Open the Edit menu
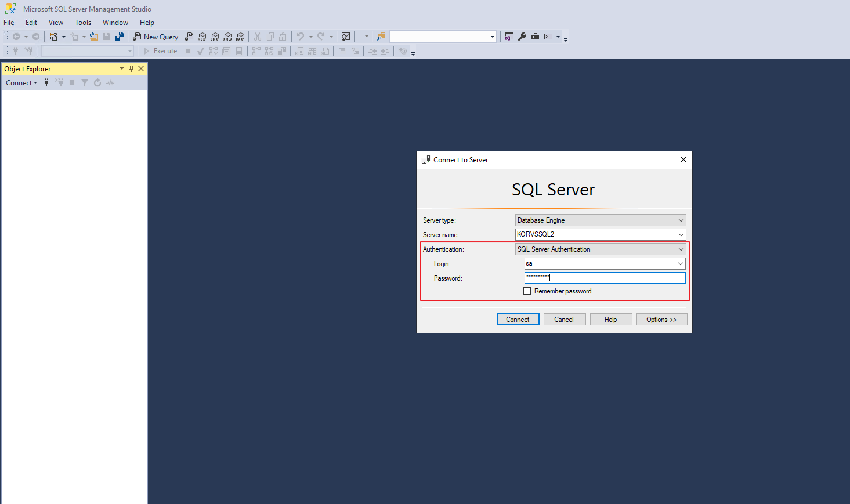 31,23
